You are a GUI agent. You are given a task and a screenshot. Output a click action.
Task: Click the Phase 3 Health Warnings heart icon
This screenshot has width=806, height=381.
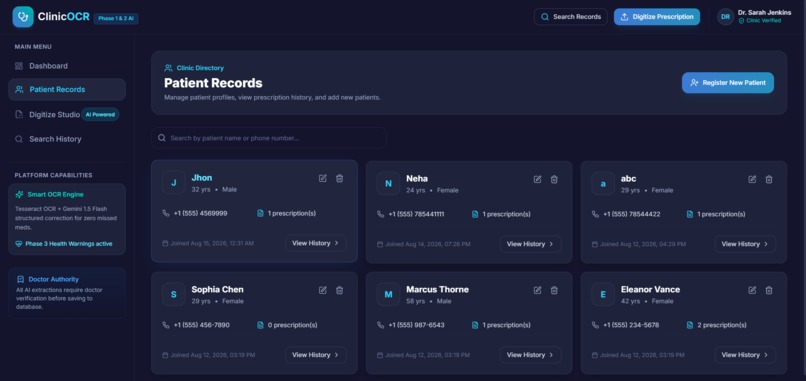[x=19, y=244]
